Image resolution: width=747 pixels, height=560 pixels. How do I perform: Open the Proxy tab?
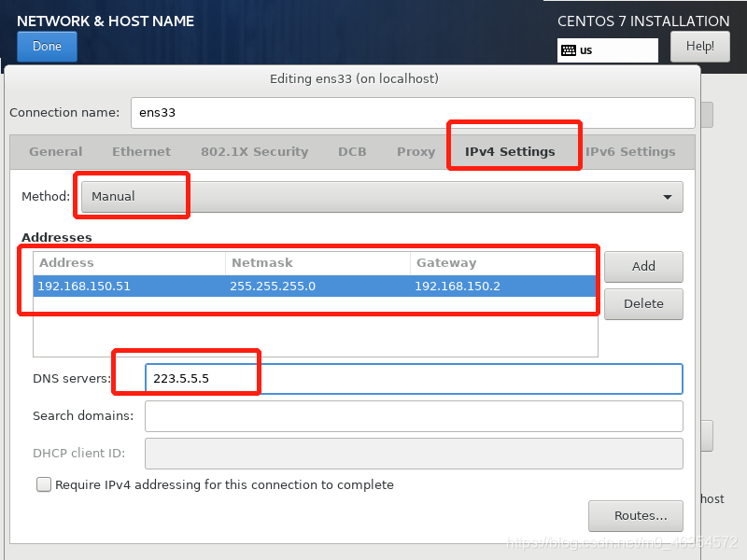pyautogui.click(x=416, y=152)
